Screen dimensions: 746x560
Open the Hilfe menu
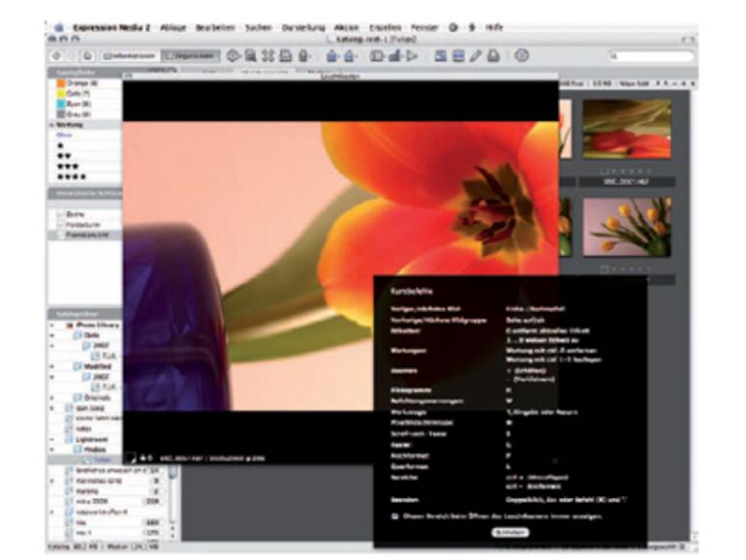494,27
